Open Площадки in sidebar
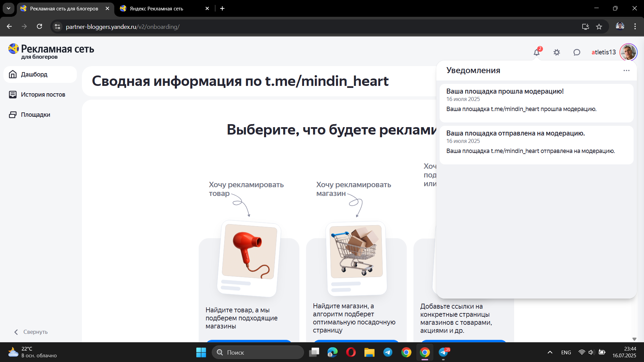The image size is (644, 362). pyautogui.click(x=40, y=115)
